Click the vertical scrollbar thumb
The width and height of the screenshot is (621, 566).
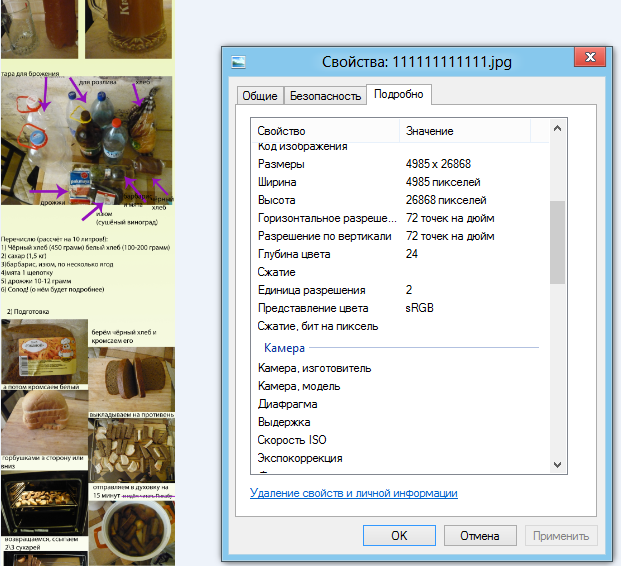point(557,242)
